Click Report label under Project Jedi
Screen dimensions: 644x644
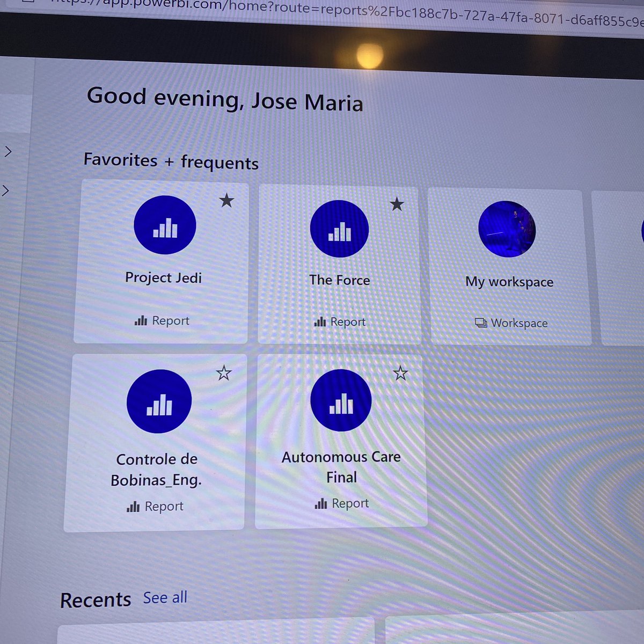pyautogui.click(x=162, y=320)
